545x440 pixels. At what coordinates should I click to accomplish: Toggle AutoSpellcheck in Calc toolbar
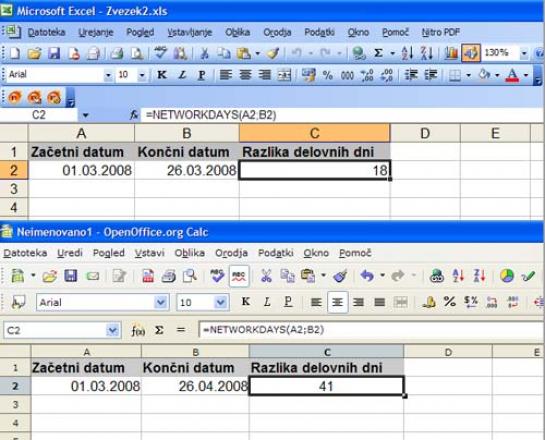tap(239, 276)
